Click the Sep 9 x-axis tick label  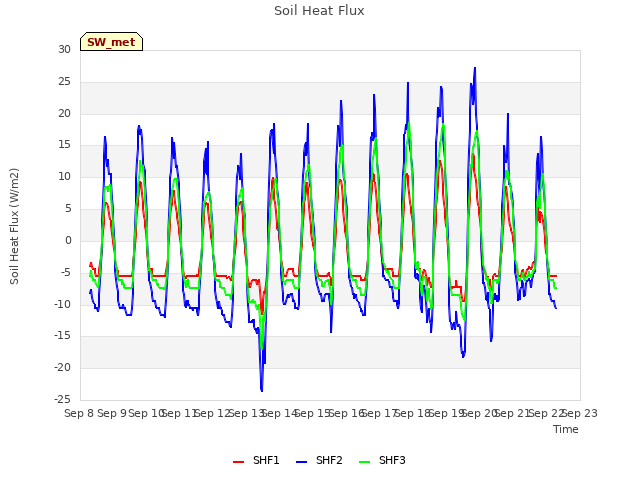click(112, 413)
